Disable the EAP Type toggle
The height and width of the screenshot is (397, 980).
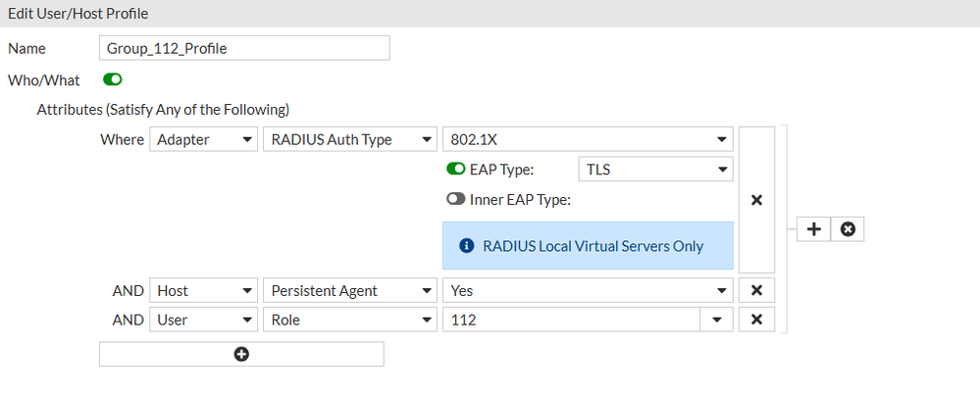(456, 170)
